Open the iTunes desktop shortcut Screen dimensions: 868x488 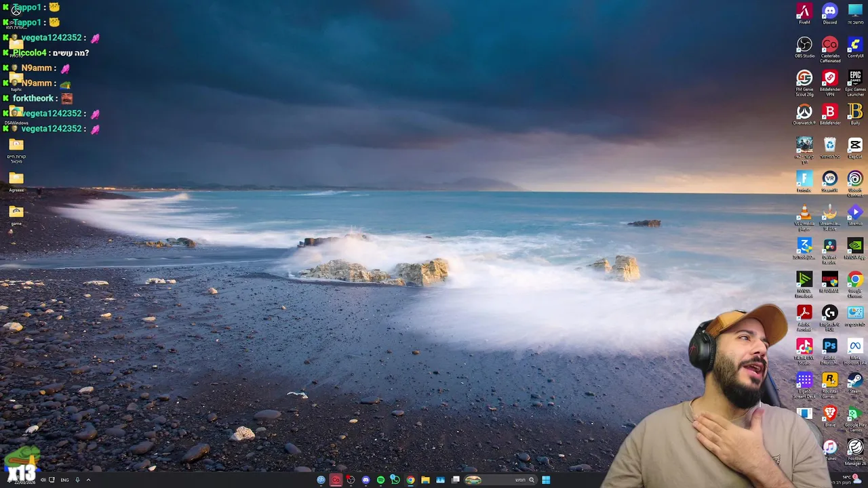[829, 450]
